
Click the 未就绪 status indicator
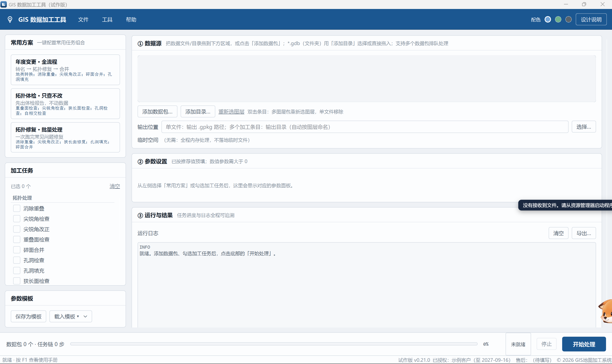(518, 344)
